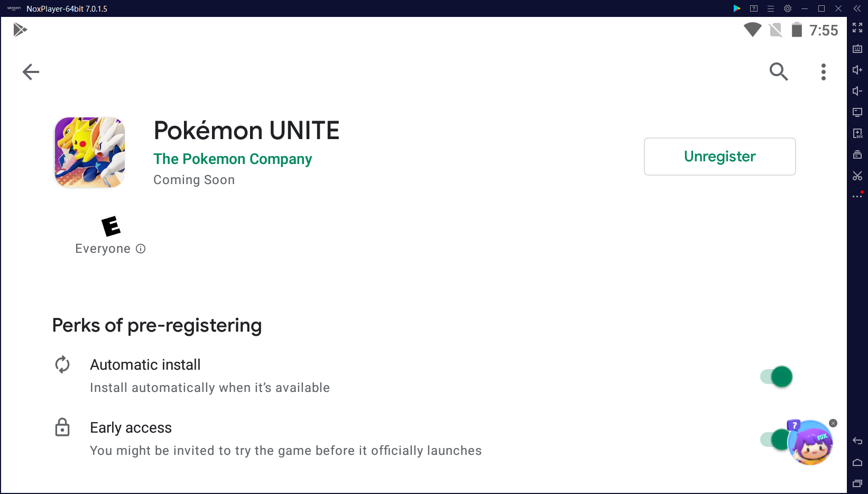Increase volume in Nox sidebar

(857, 70)
